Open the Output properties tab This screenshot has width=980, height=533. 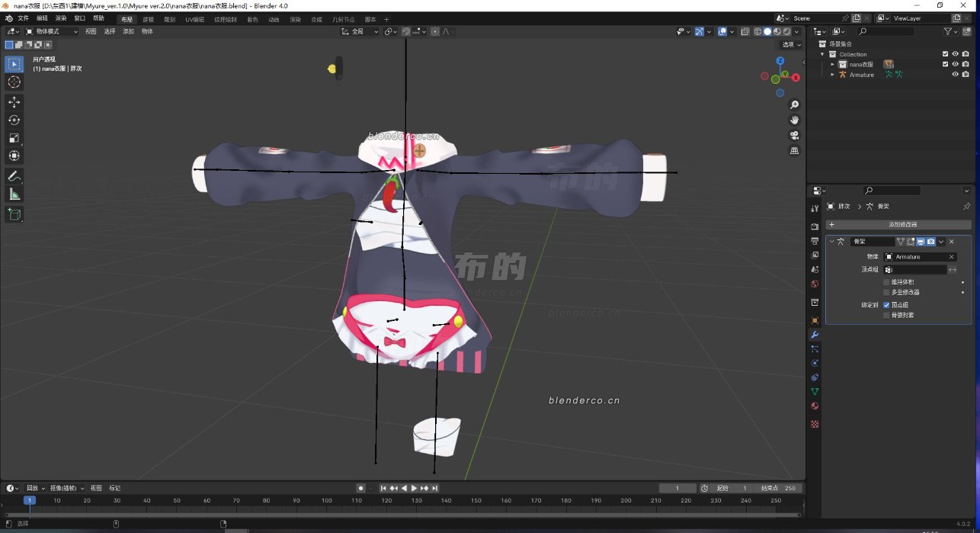pos(815,241)
